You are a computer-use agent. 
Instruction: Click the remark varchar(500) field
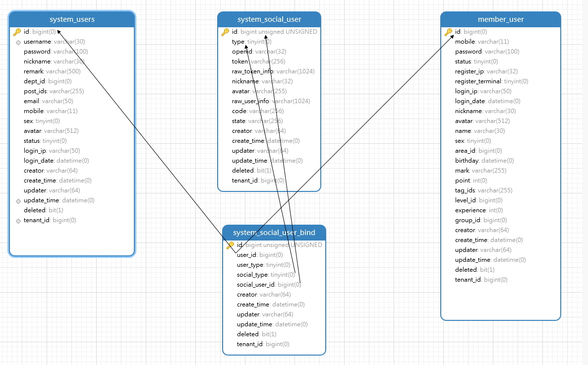pyautogui.click(x=52, y=71)
